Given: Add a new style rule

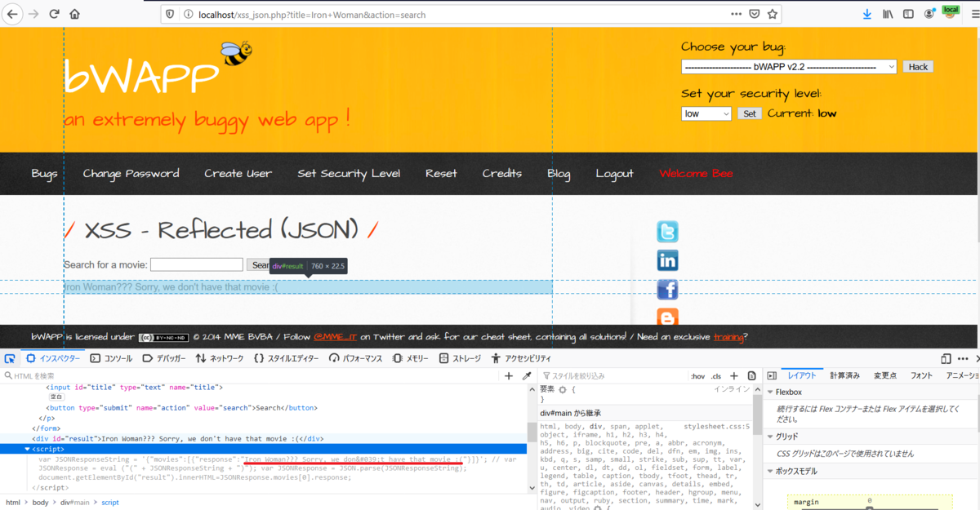Looking at the screenshot, I should click(x=734, y=376).
